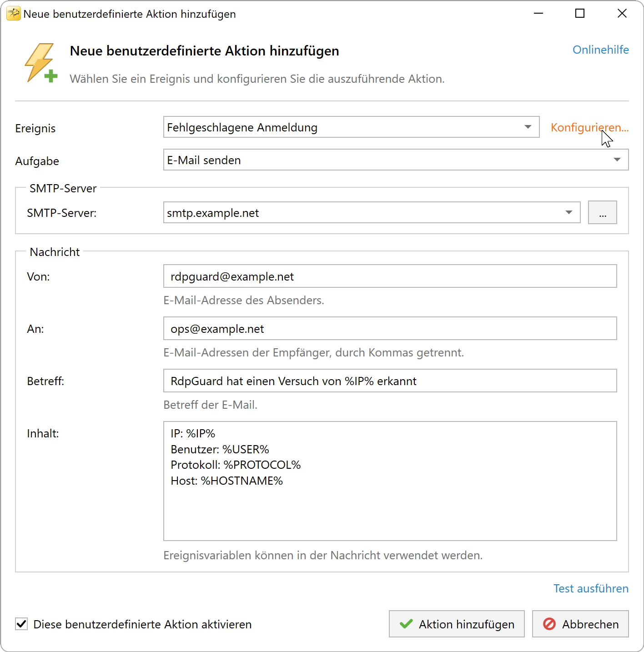This screenshot has width=644, height=652.
Task: Expand the SMTP-Server combo box
Action: point(372,213)
